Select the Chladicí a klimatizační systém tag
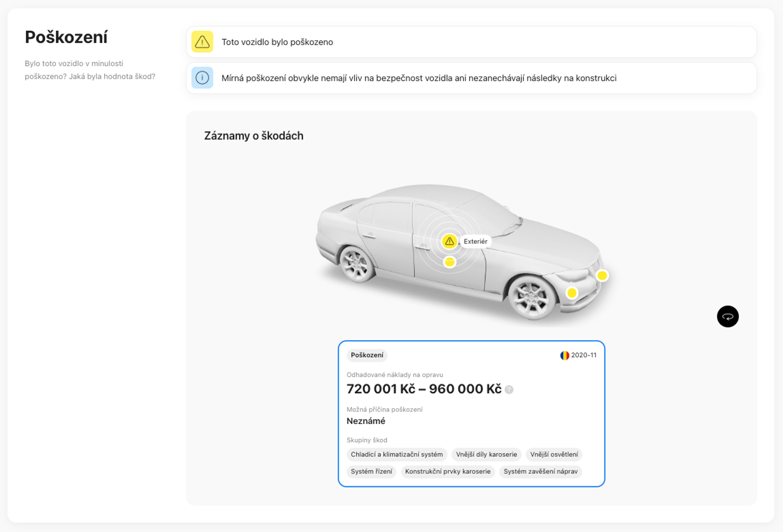 [x=397, y=455]
